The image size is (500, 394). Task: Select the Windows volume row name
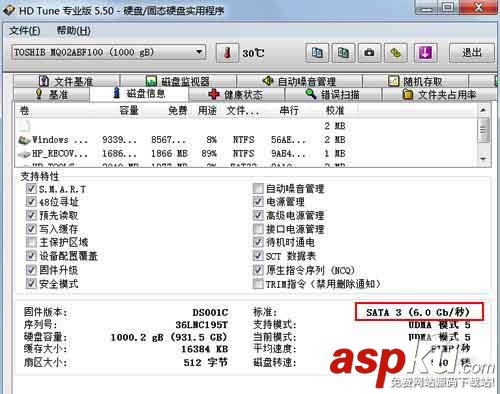pyautogui.click(x=60, y=140)
